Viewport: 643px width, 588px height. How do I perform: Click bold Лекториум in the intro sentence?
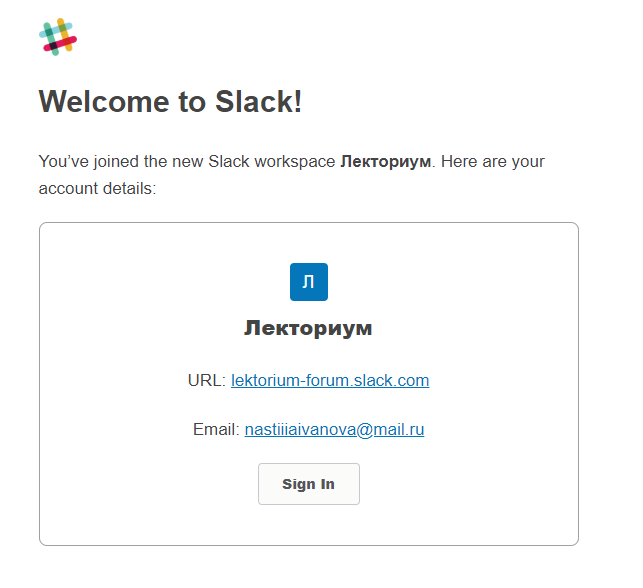(x=386, y=162)
